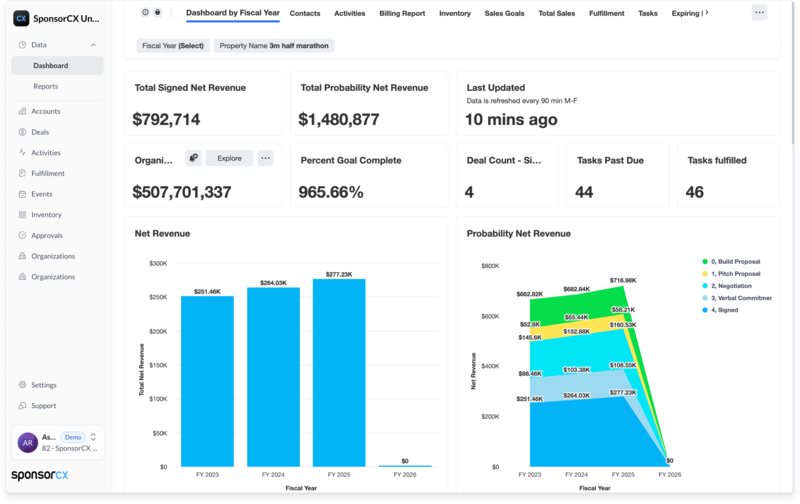Click the Support headset icon
Image resolution: width=800 pixels, height=504 pixels.
tap(22, 406)
